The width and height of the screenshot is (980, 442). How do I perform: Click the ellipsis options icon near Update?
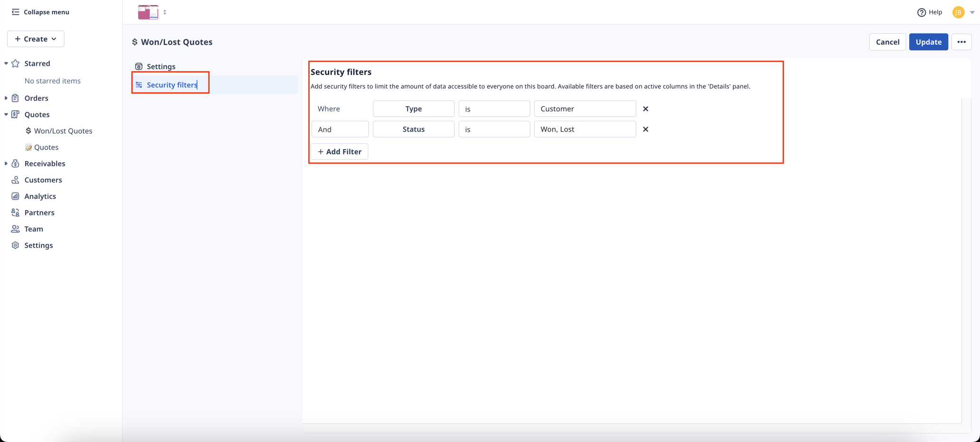pyautogui.click(x=961, y=42)
